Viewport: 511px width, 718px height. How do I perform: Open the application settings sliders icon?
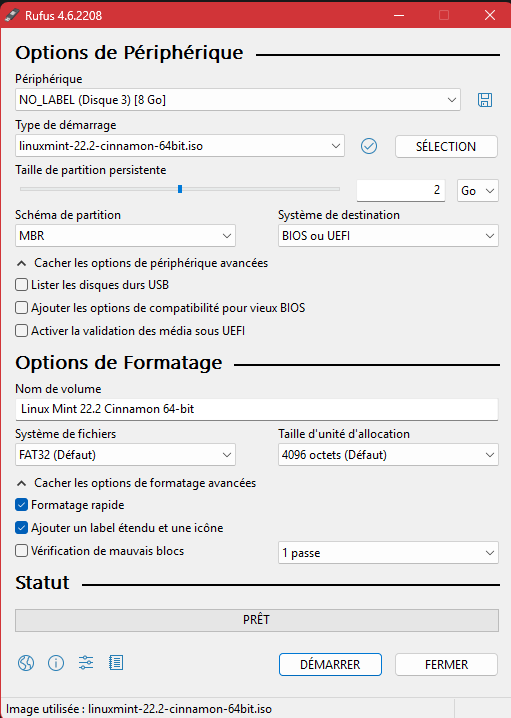pos(86,663)
